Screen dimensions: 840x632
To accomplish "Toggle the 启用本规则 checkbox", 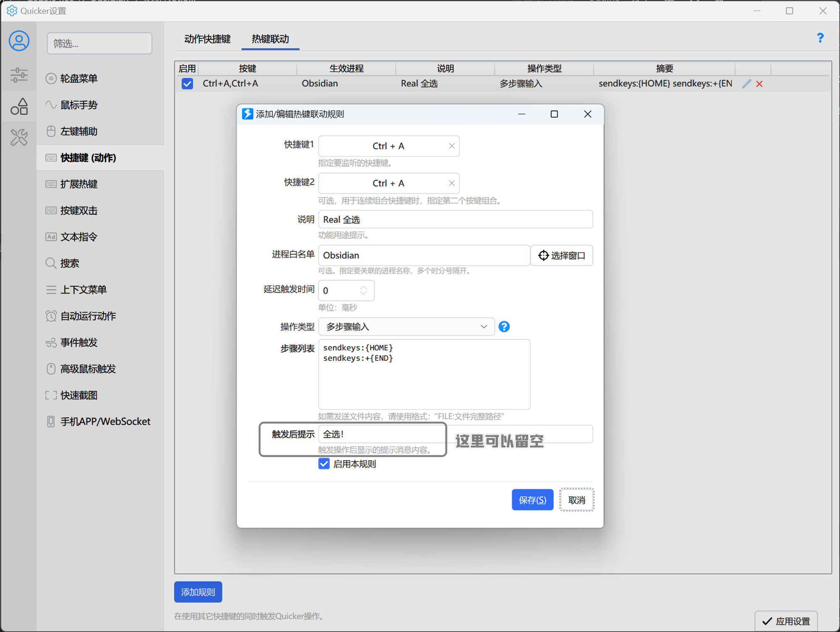I will (x=324, y=464).
